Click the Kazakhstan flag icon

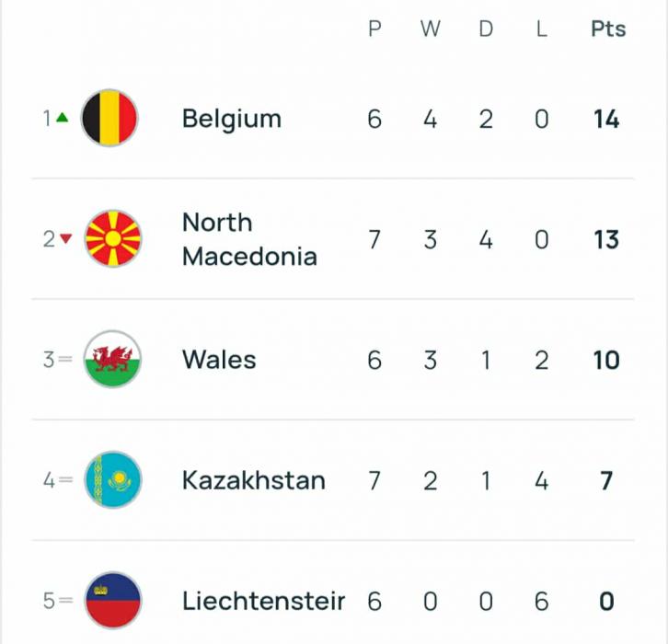pos(113,480)
